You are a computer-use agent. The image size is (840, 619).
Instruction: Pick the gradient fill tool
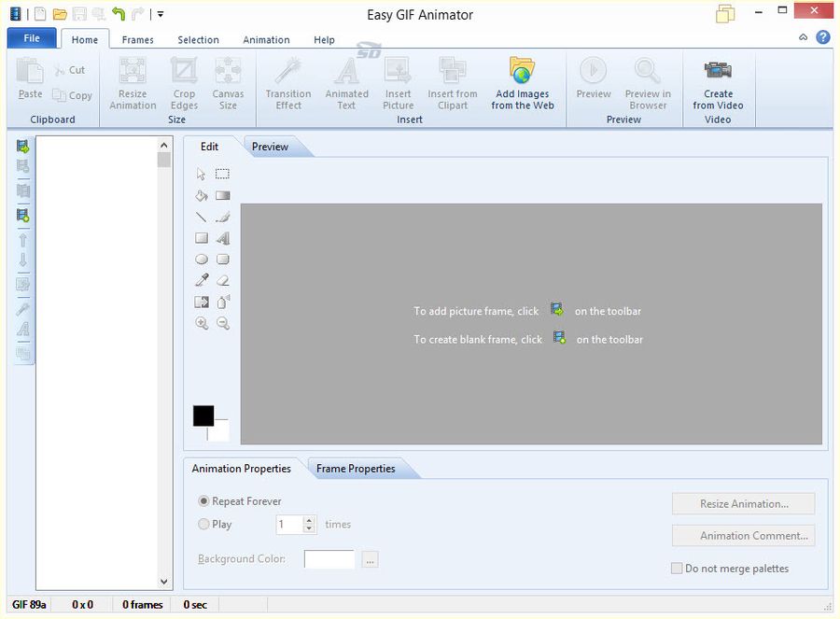[x=222, y=196]
